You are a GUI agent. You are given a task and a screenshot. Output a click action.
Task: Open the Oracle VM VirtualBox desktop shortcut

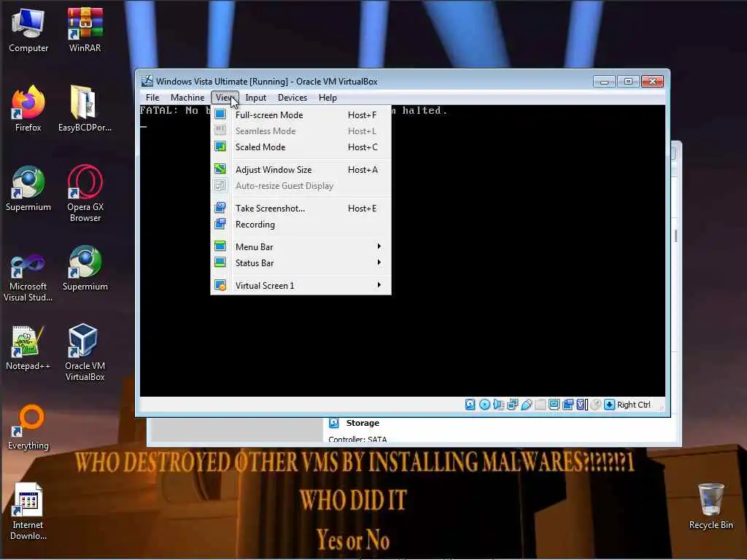coord(85,352)
